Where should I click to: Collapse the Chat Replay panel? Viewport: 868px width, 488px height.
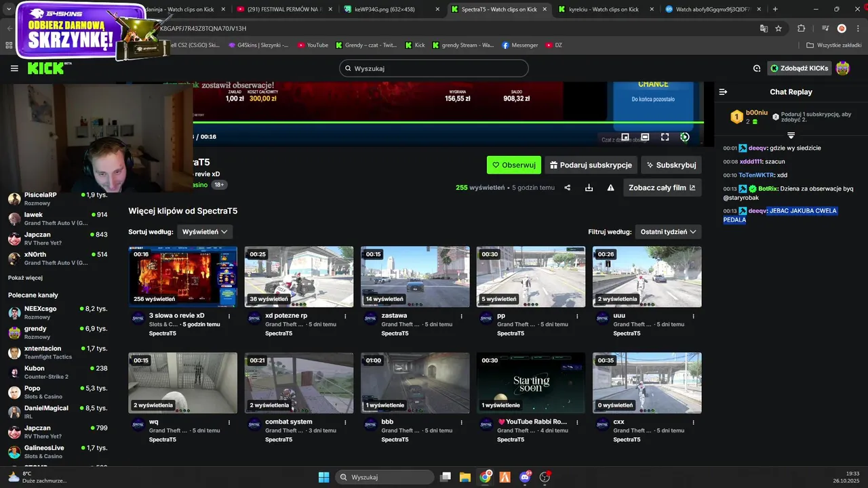coord(723,91)
